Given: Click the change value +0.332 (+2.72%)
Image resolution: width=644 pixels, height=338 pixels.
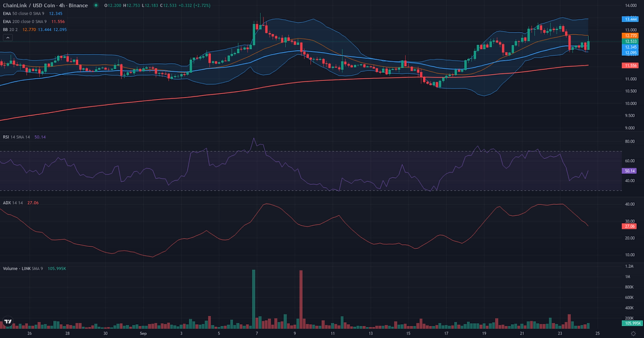Looking at the screenshot, I should (x=196, y=5).
